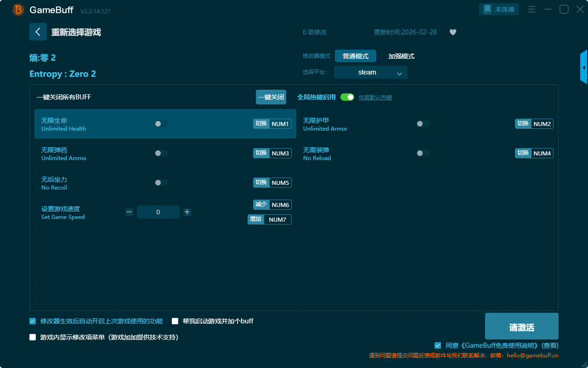Screen dimensions: 588x368
Task: Click 恢复默认热键 restore default hotkeys link
Action: (375, 98)
